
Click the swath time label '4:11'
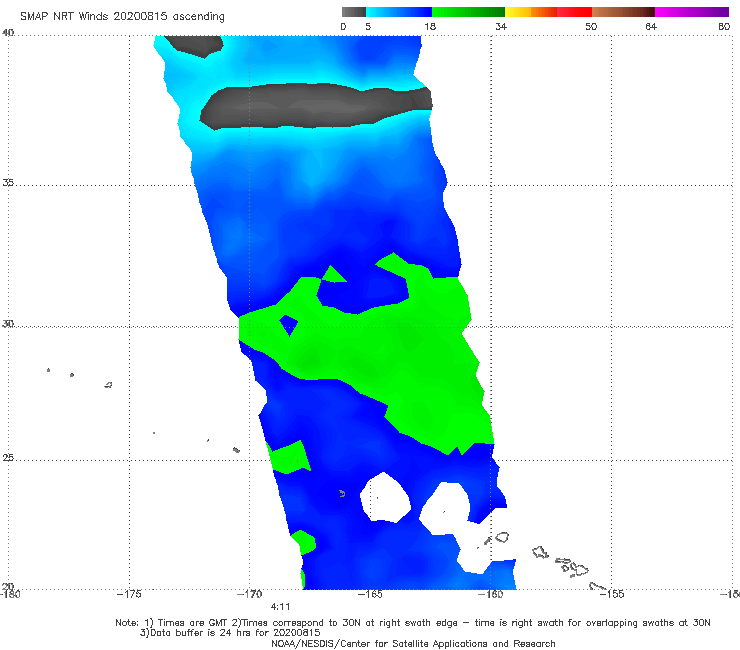coord(280,607)
